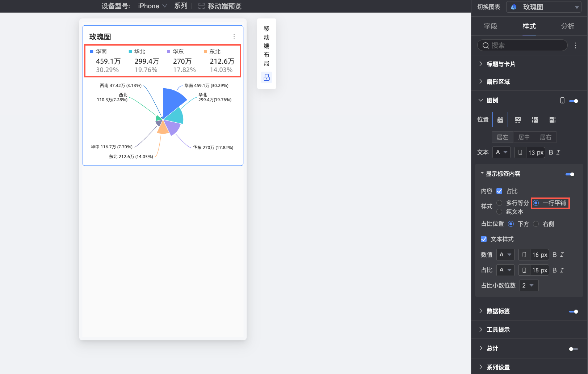Switch to the 字段 tab
The width and height of the screenshot is (588, 374).
(x=491, y=26)
